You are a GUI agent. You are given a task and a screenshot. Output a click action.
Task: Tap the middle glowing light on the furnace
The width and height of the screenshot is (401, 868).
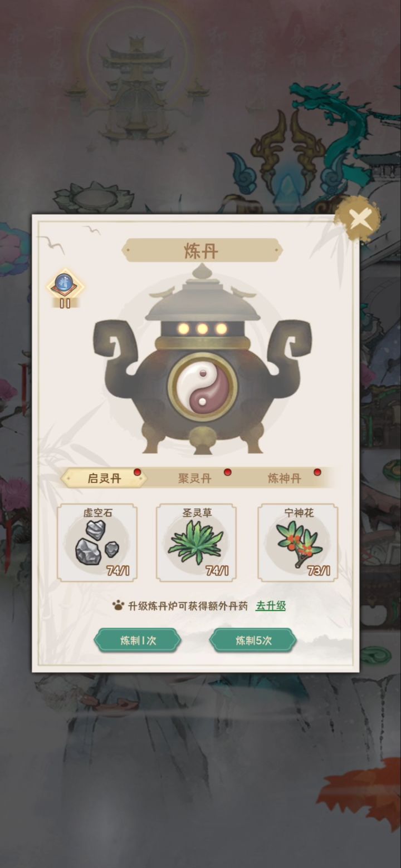coord(202,329)
